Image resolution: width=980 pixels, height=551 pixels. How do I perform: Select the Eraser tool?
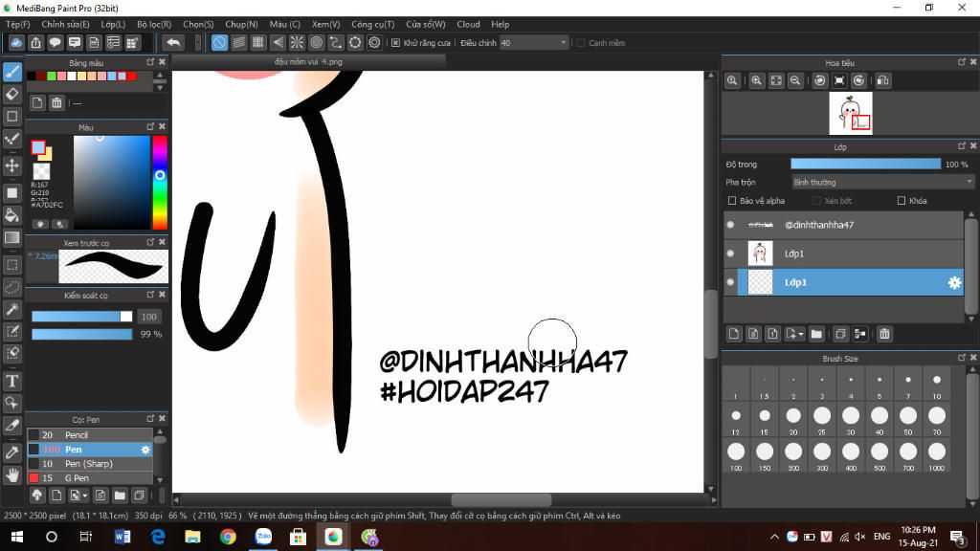pyautogui.click(x=12, y=95)
